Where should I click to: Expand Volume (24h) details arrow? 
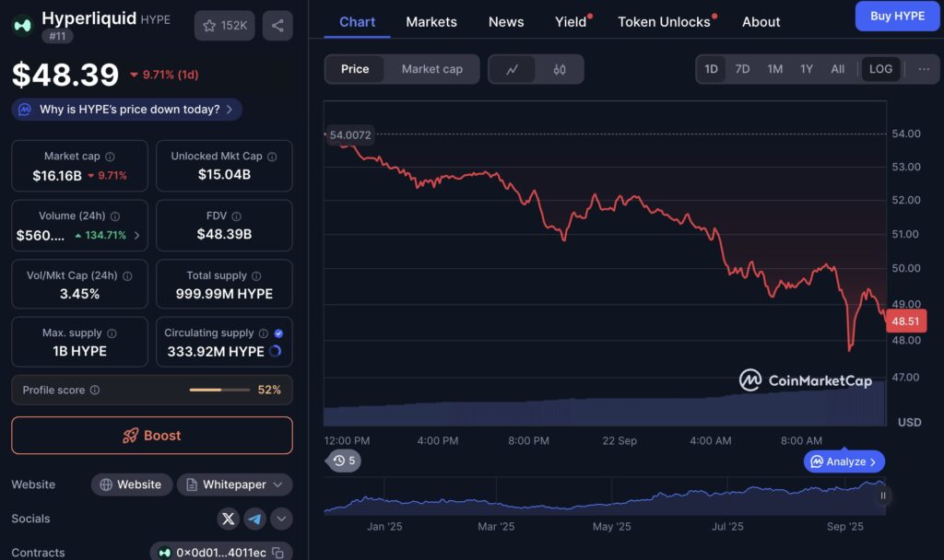136,235
